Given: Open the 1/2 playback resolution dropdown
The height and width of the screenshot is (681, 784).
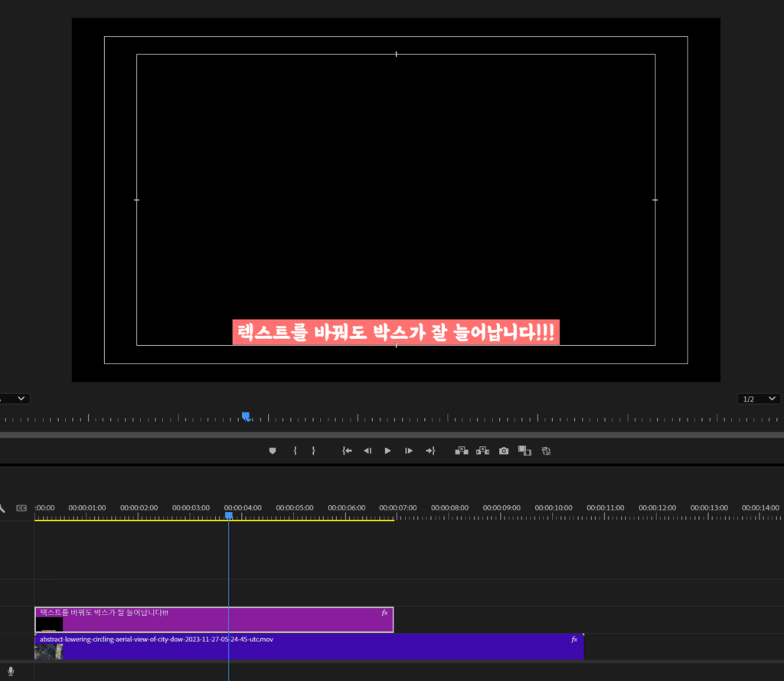Looking at the screenshot, I should click(759, 399).
